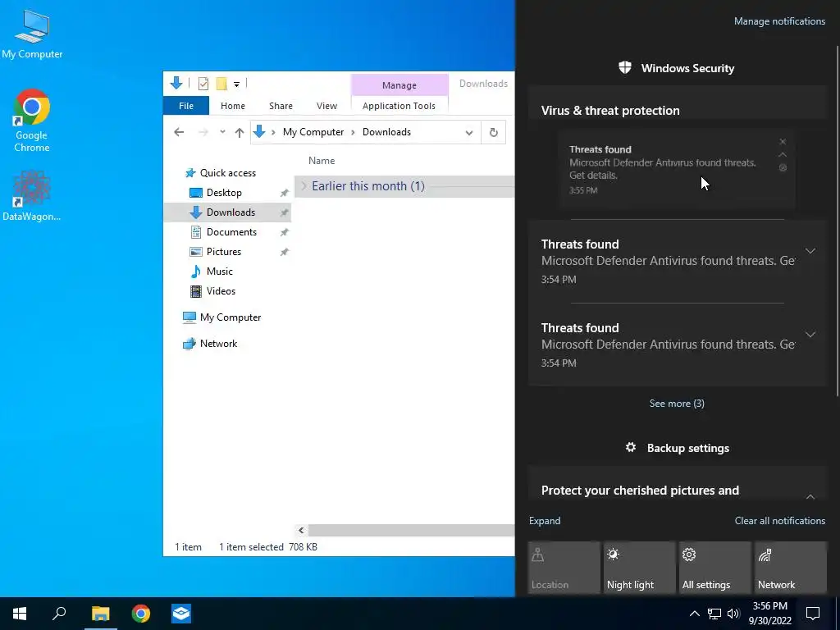Select the Manage contextual tab
The image size is (840, 630).
tap(399, 85)
